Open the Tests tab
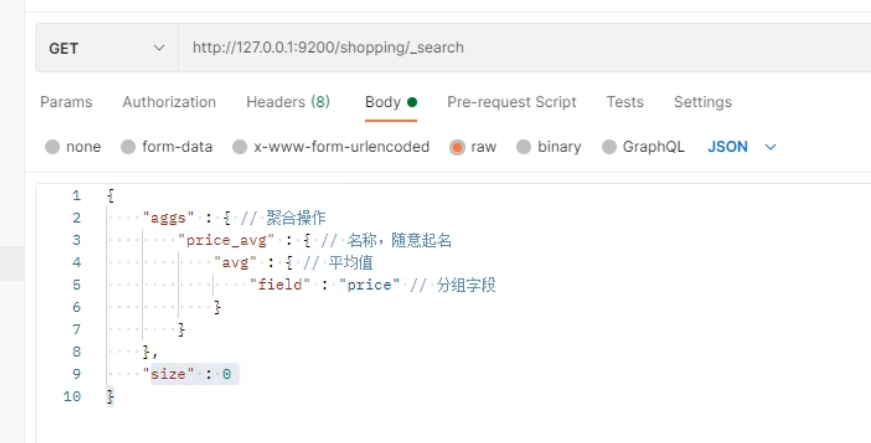871x443 pixels. click(625, 102)
